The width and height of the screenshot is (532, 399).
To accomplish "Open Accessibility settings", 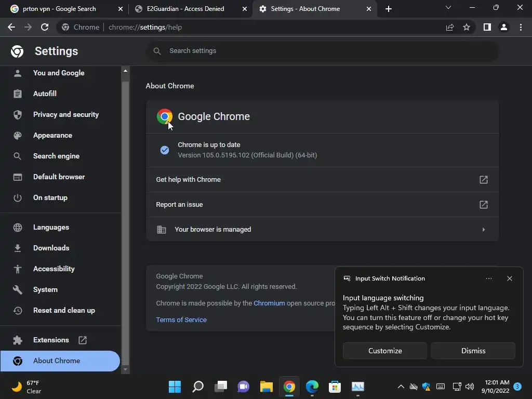I will pos(54,269).
